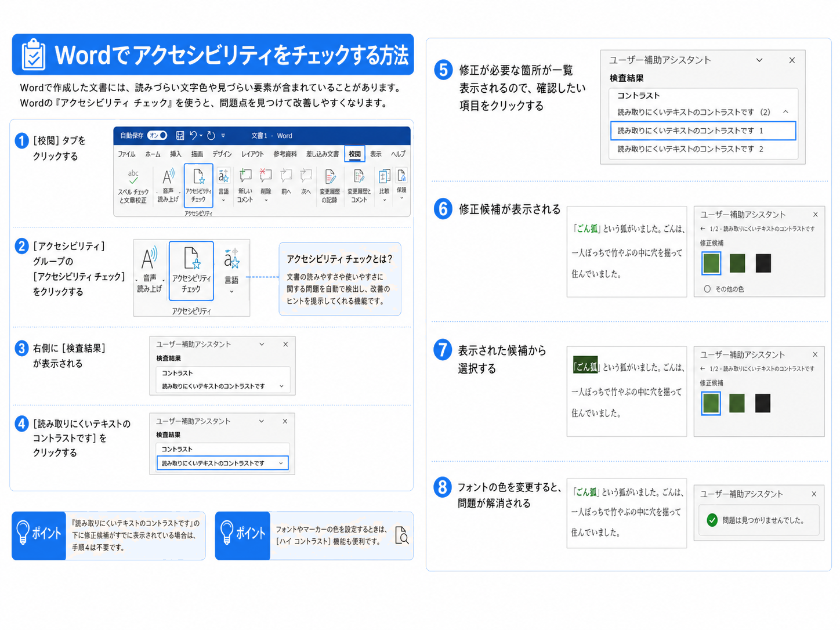840x630 pixels.
Task: Switch to the ホーム tab
Action: pyautogui.click(x=153, y=154)
